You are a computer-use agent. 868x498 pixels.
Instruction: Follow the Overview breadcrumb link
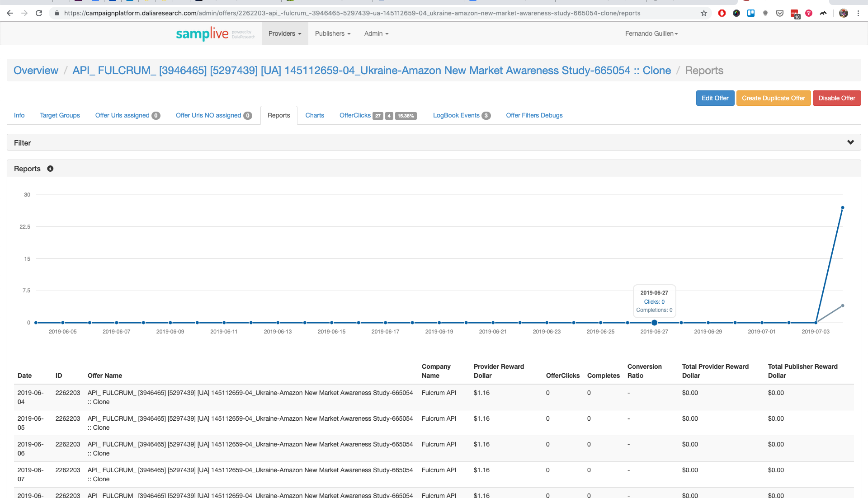(36, 70)
